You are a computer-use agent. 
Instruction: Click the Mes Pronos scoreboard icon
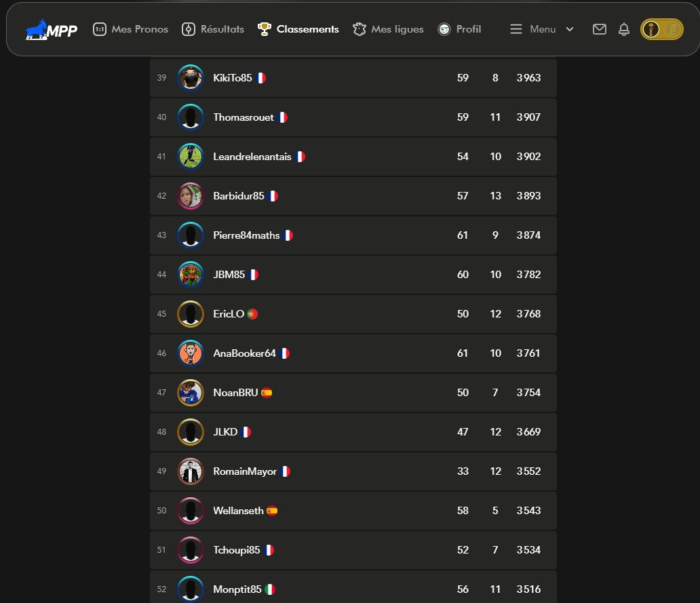click(x=100, y=29)
